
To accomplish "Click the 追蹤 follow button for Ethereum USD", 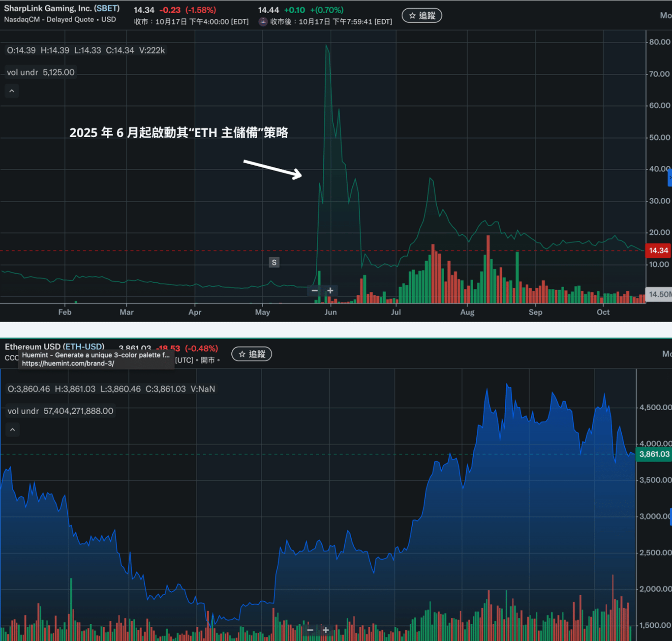I will 251,354.
